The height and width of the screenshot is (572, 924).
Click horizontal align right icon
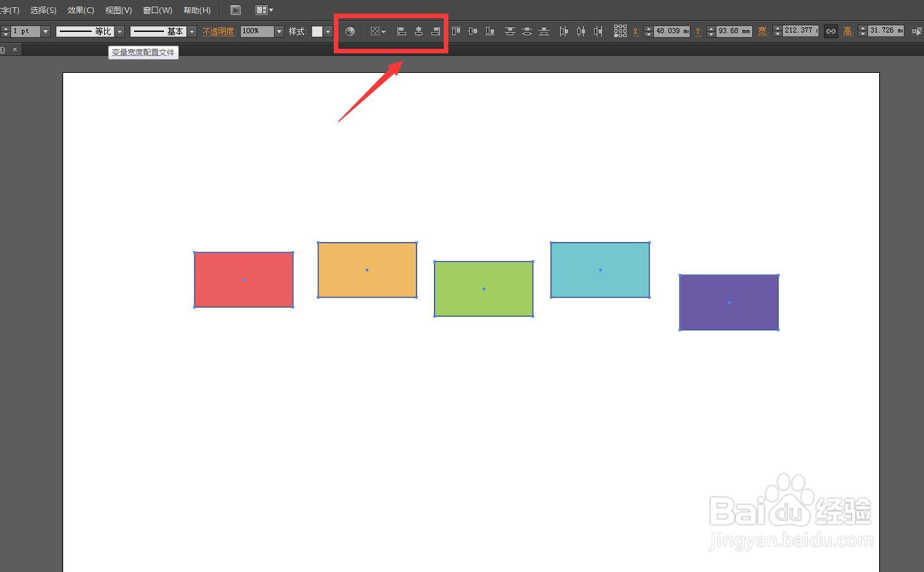pos(435,31)
